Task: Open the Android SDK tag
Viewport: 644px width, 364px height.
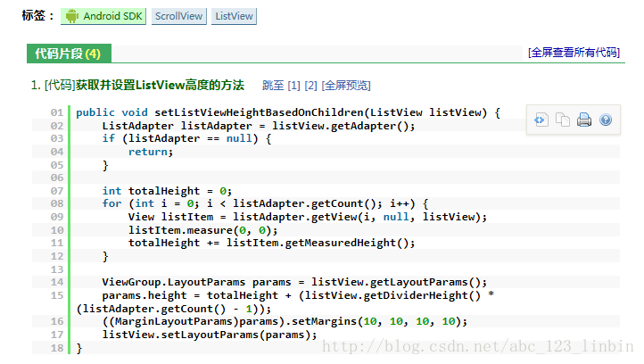Action: pos(103,16)
